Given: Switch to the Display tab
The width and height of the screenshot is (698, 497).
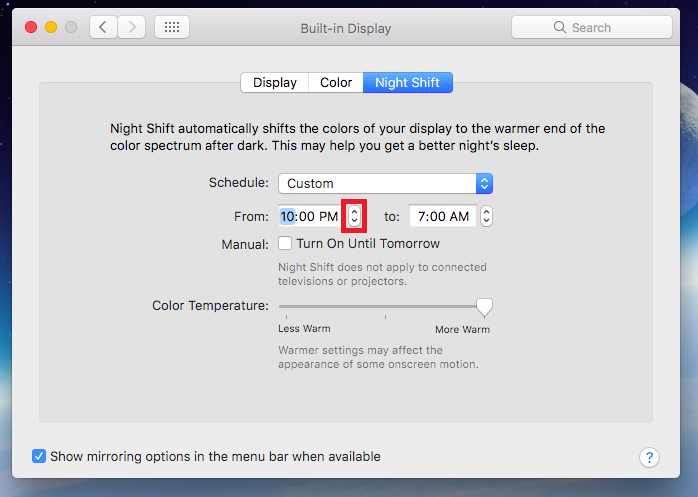Looking at the screenshot, I should tap(275, 83).
